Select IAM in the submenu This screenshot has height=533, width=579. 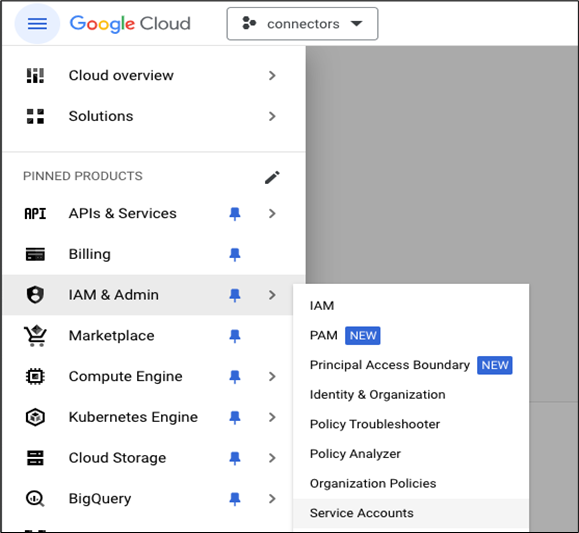click(322, 306)
